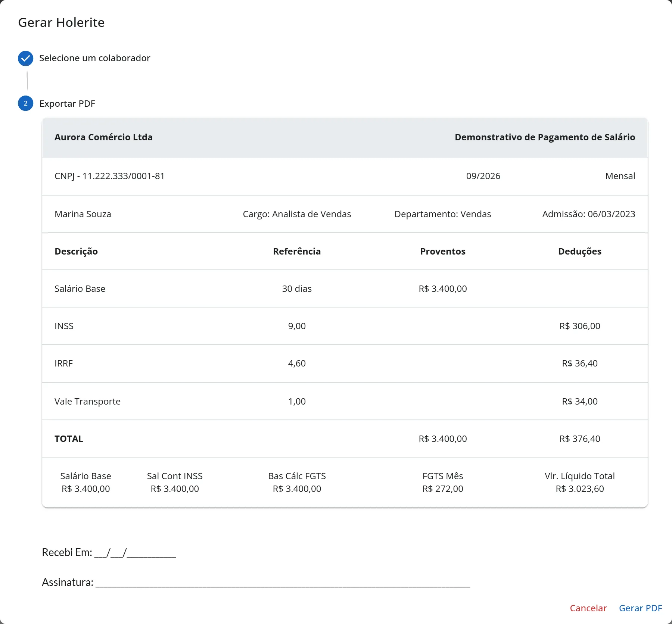Click the 'Gerar Holerite' dialog title
Image resolution: width=672 pixels, height=624 pixels.
click(x=61, y=22)
